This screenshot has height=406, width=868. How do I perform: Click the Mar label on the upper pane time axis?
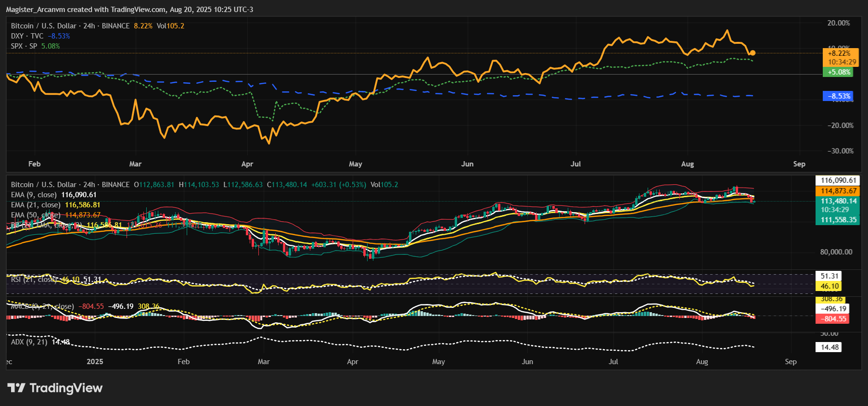pyautogui.click(x=135, y=164)
